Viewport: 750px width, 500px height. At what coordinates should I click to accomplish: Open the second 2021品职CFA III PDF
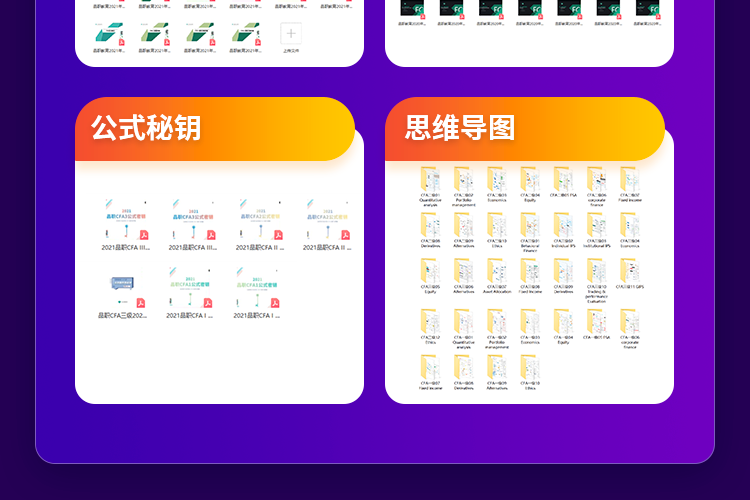(x=191, y=223)
